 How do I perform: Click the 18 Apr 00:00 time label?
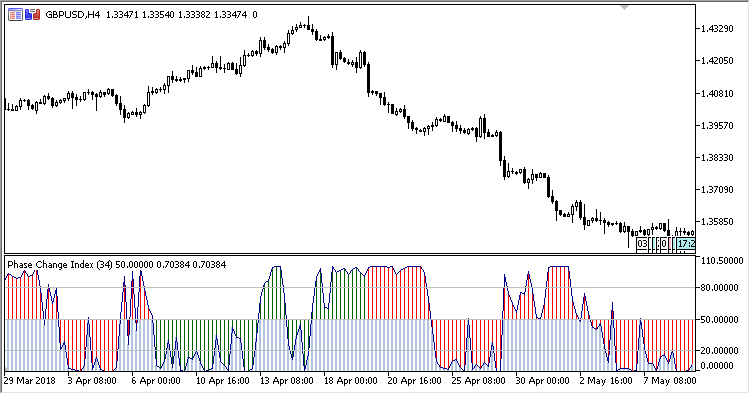click(x=351, y=381)
